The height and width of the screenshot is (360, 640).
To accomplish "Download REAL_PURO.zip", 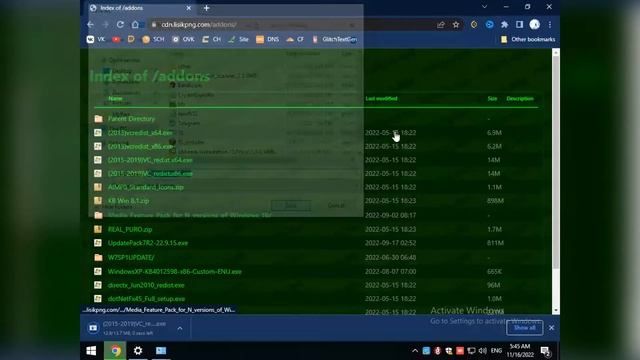I will click(130, 229).
